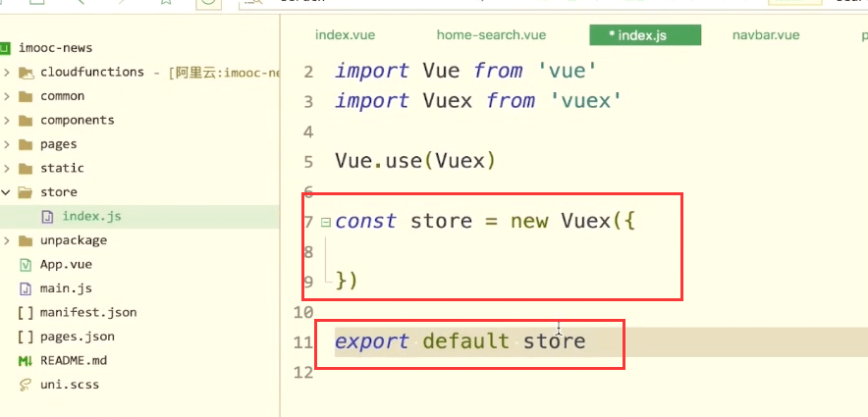Image resolution: width=868 pixels, height=417 pixels.
Task: Click the closing }) on line 9
Action: click(347, 282)
